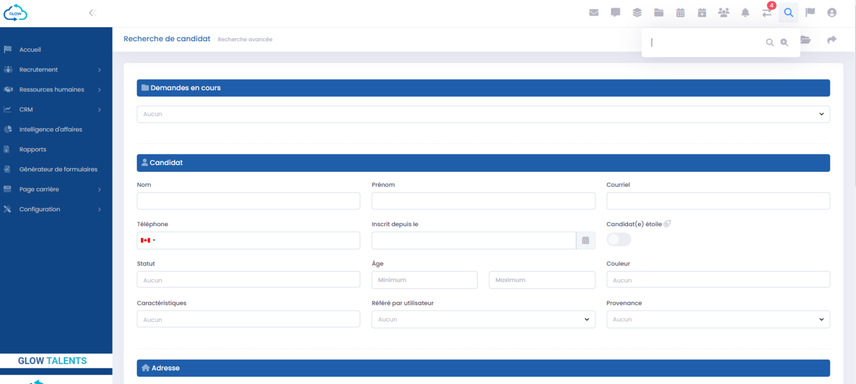856x384 pixels.
Task: Click the transfer arrows icon with badge 4
Action: pos(767,13)
